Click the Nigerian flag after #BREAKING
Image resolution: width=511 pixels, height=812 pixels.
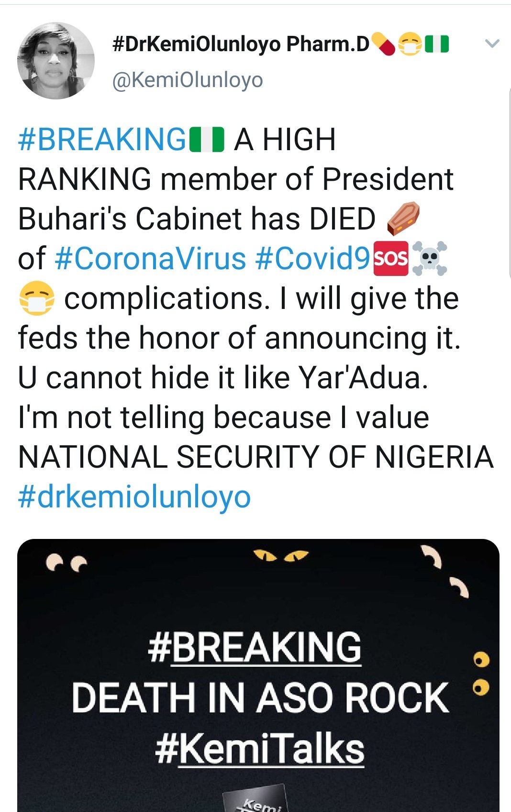207,140
